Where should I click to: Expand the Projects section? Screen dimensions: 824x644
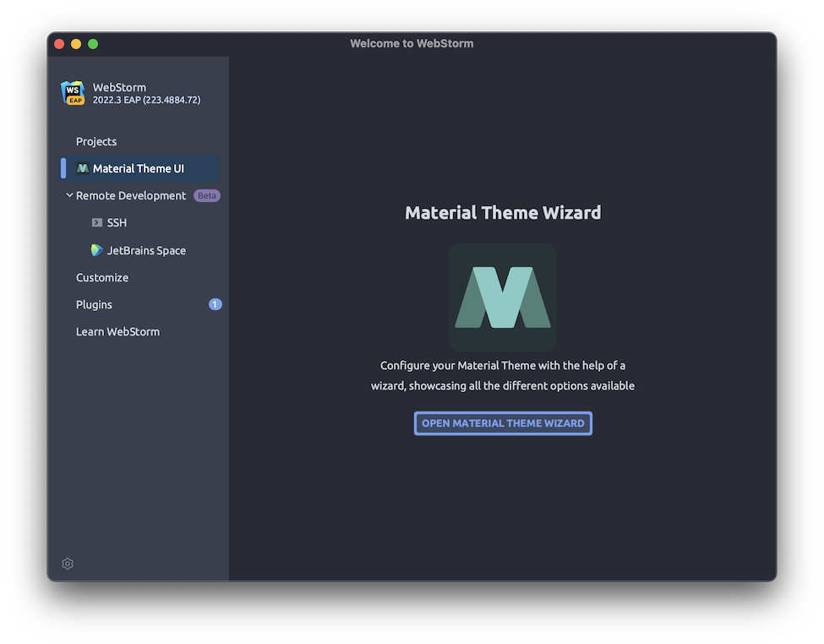click(x=95, y=141)
